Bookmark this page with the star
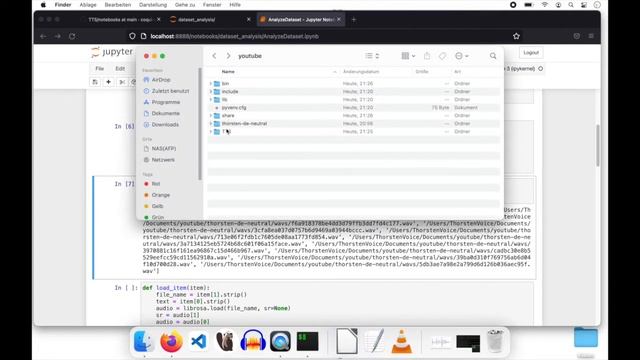Screen dimensions: 640x360 (x=516, y=36)
